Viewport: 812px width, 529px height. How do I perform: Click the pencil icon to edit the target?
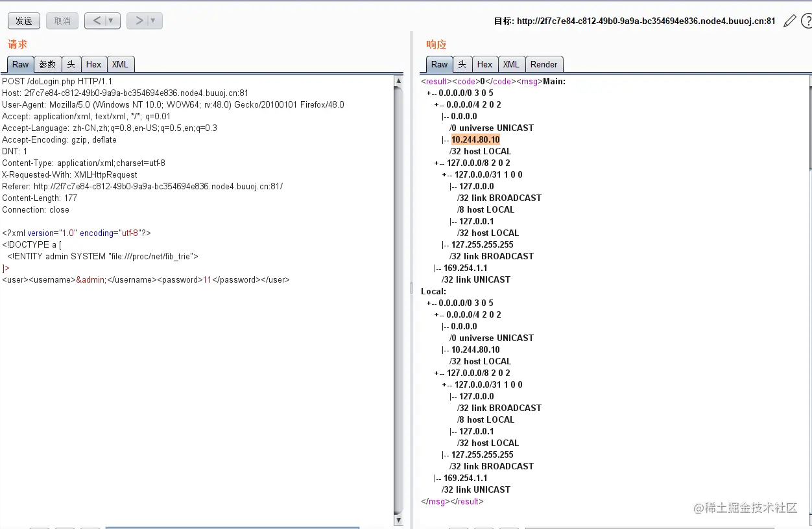click(789, 21)
